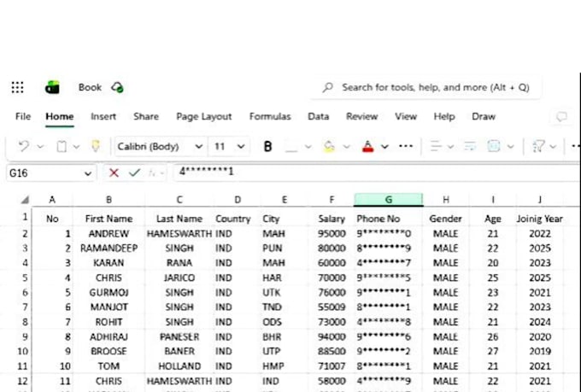Expand the Paste options dropdown arrow
This screenshot has height=392, width=581.
[76, 147]
